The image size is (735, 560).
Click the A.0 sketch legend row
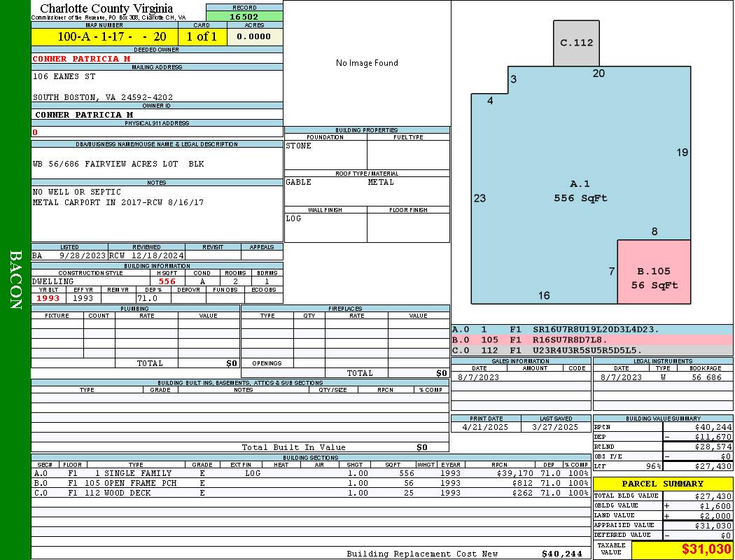point(591,329)
